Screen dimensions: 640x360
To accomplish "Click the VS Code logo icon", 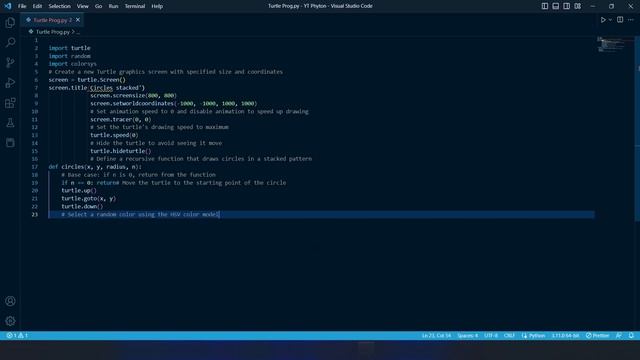I will pyautogui.click(x=8, y=6).
